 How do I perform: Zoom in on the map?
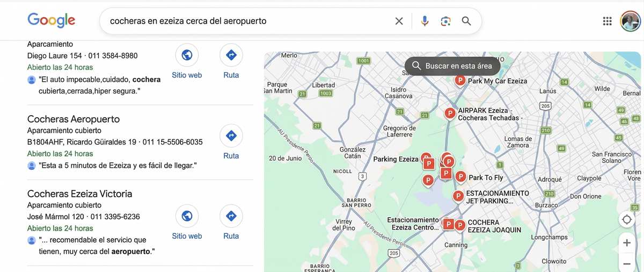point(627,243)
